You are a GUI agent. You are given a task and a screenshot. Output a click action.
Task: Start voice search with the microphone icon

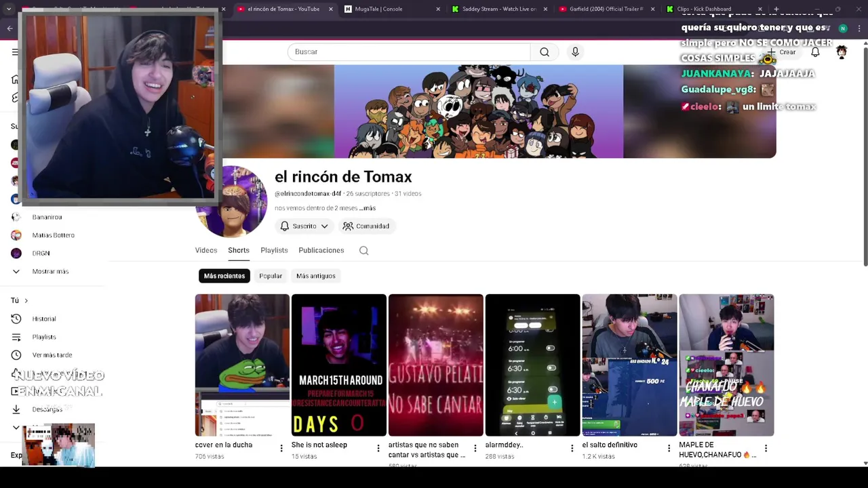(575, 52)
